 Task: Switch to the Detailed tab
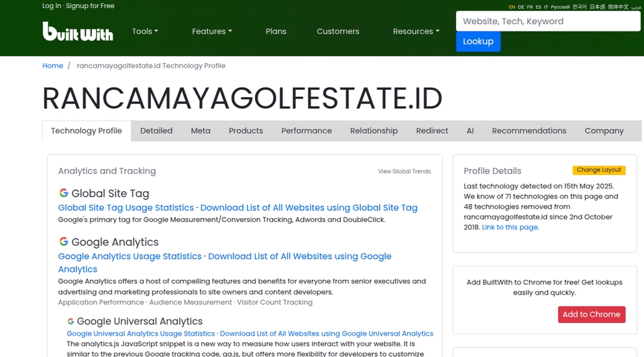pyautogui.click(x=156, y=131)
